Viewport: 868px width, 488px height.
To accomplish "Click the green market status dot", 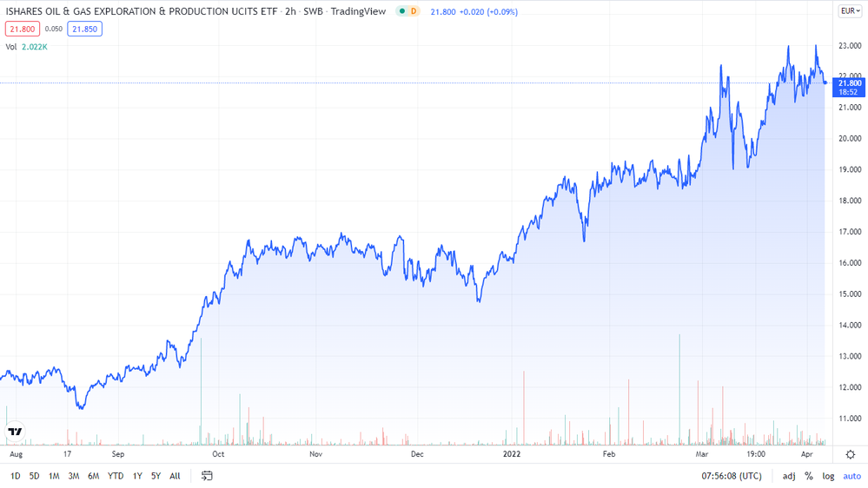I will [402, 11].
